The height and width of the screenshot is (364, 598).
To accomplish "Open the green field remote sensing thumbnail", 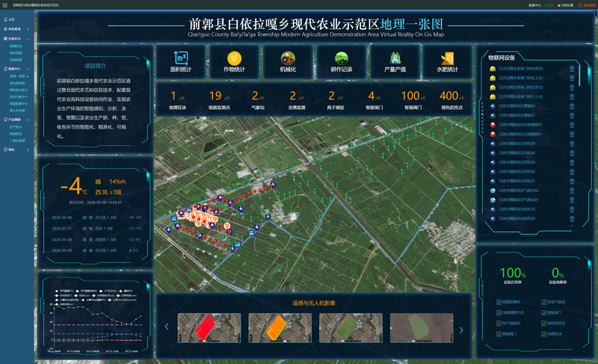I will pos(351,328).
